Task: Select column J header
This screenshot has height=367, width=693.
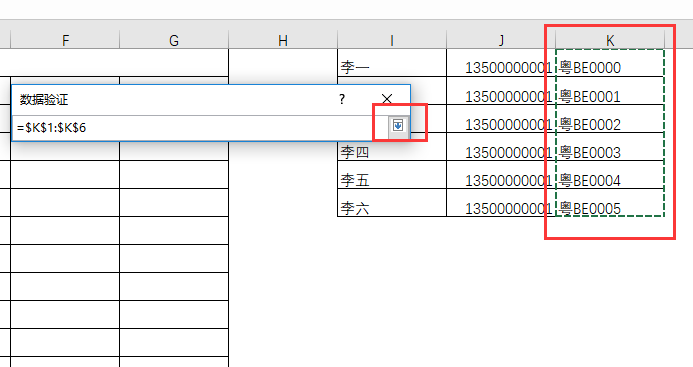Action: click(501, 40)
